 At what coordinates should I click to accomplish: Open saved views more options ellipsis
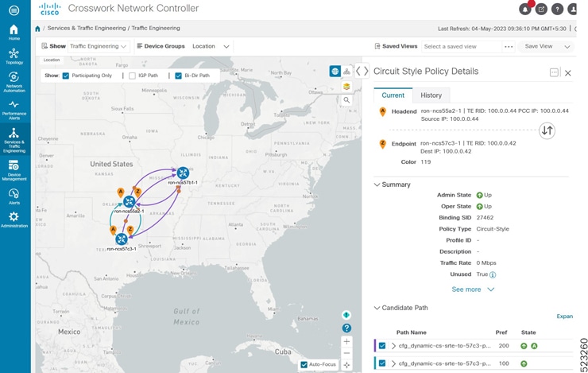click(x=509, y=47)
